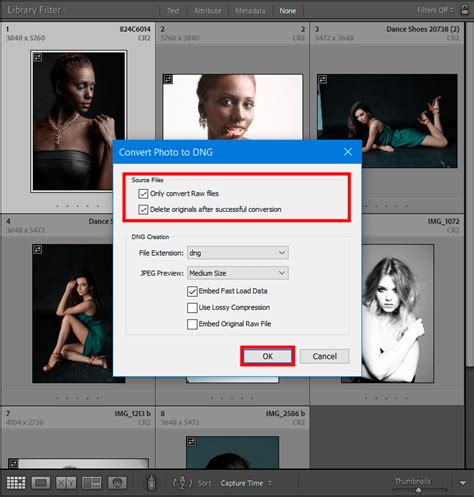
Task: Select the None filter tab
Action: [288, 11]
